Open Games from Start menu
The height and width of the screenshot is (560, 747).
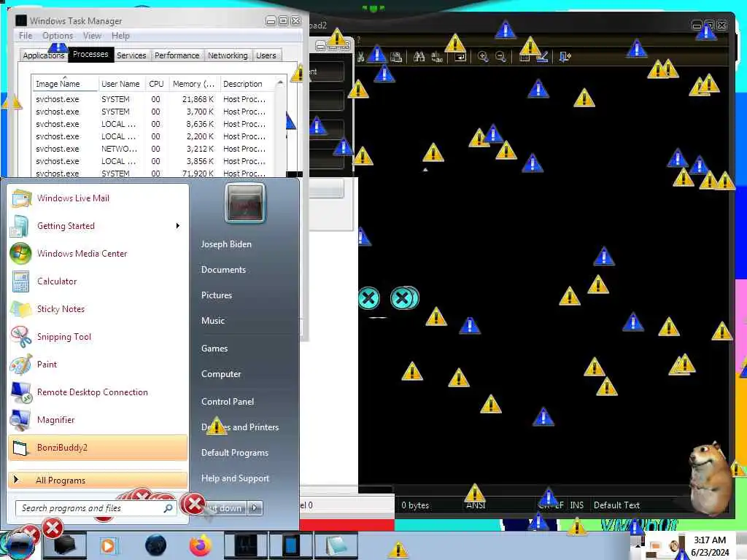(214, 348)
